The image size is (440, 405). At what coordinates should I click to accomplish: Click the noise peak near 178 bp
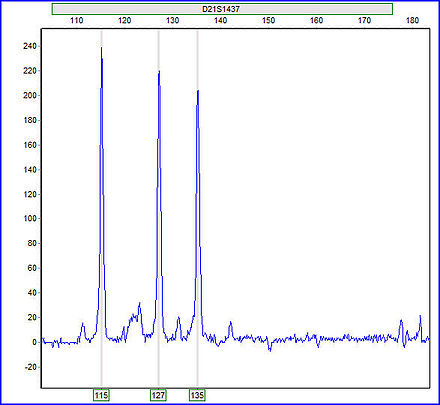pos(401,320)
